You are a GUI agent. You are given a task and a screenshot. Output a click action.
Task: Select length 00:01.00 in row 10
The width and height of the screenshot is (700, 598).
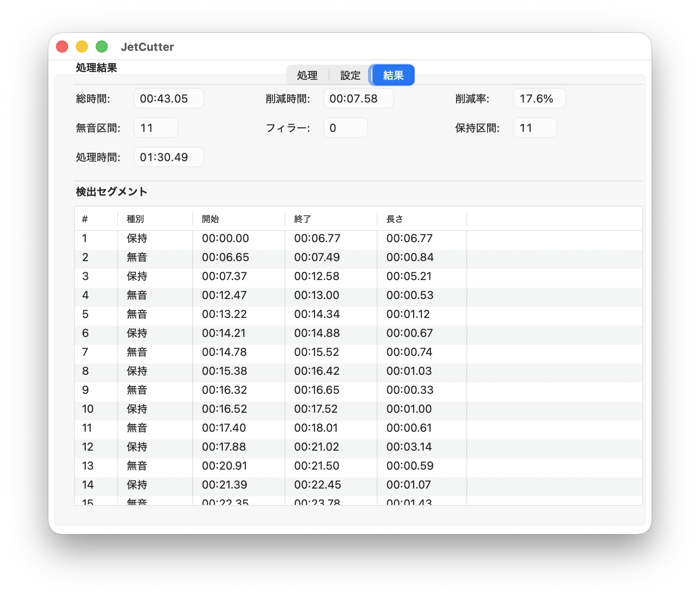(x=409, y=409)
